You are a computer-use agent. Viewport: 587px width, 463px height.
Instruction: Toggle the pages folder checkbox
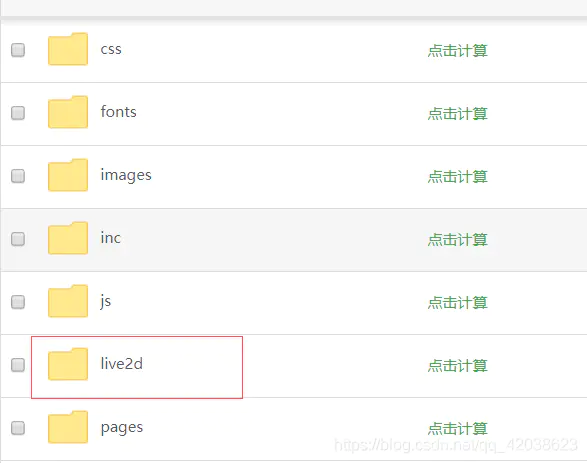tap(18, 427)
